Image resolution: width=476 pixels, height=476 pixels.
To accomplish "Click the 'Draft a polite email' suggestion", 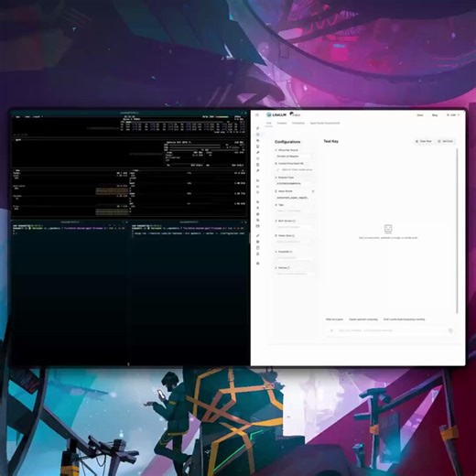I will [x=404, y=319].
